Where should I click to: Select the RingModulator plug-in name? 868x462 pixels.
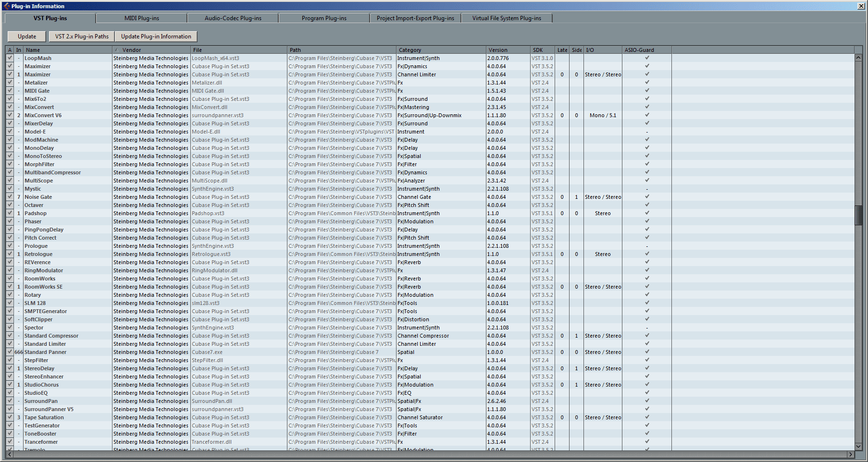point(44,270)
